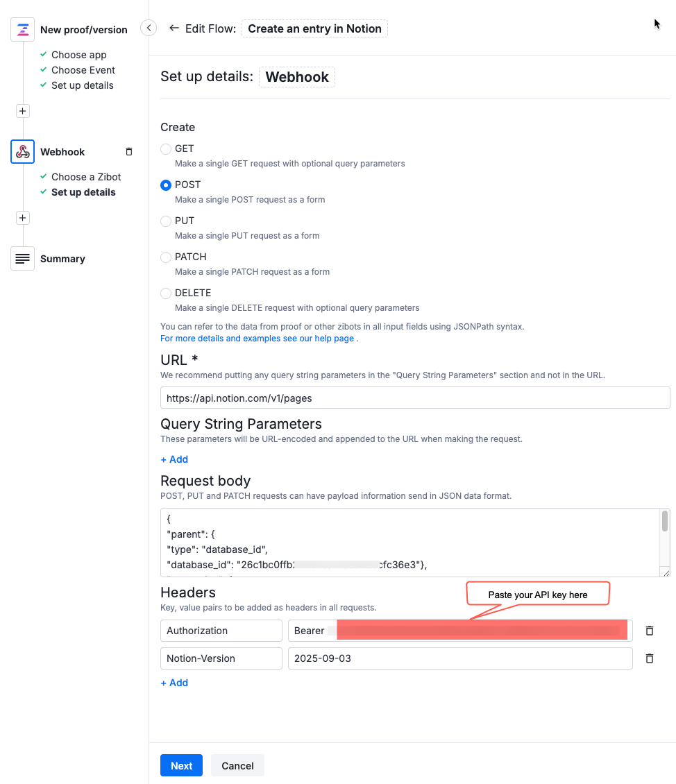
Task: Add a new step below the Webhook zibot
Action: 22,217
